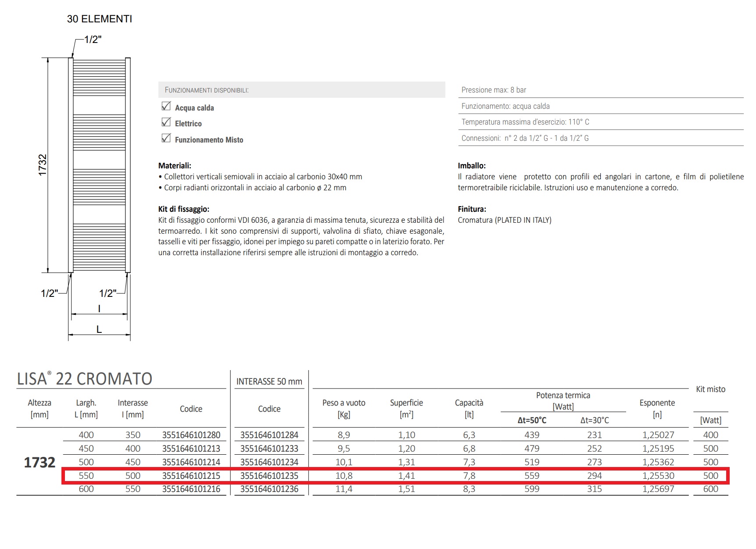Click product code 3551646101215
Viewport: 756px width, 549px height.
pos(191,476)
